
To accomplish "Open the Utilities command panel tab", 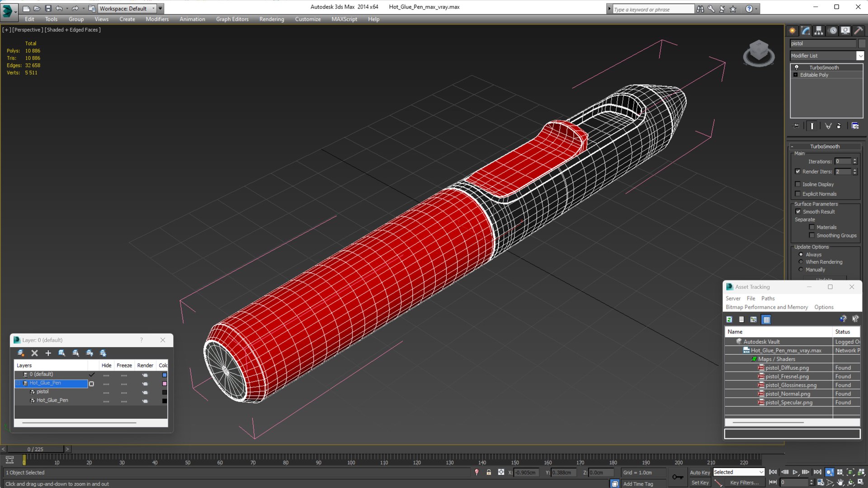I will click(x=858, y=31).
